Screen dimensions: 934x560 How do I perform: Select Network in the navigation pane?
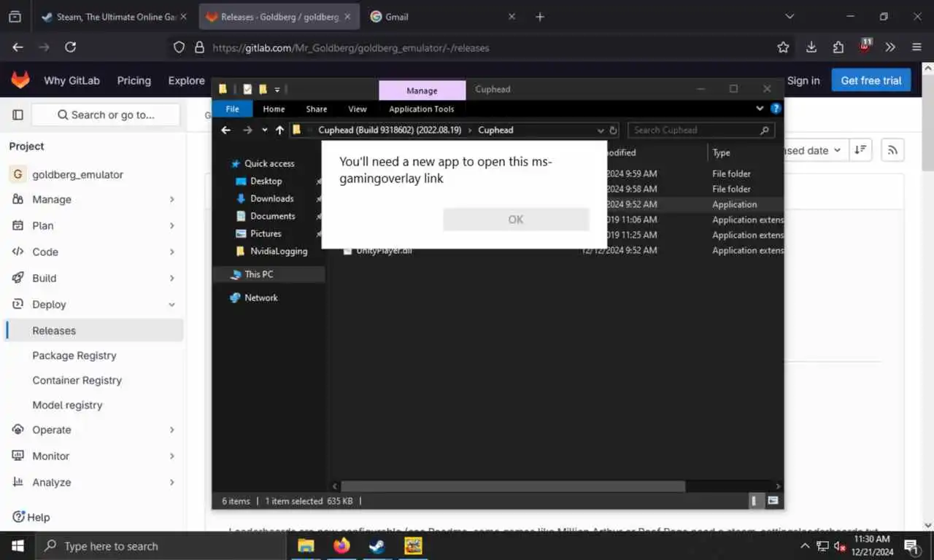(260, 297)
